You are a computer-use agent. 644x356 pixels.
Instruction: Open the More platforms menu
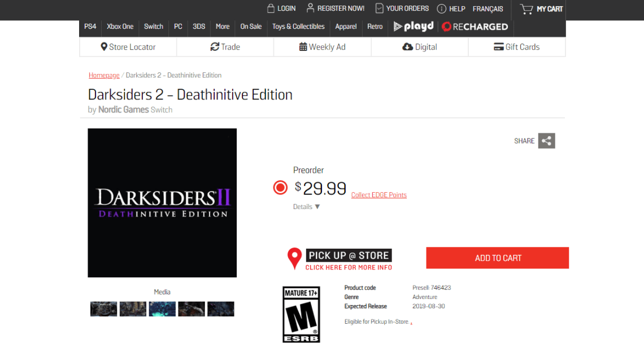click(222, 27)
